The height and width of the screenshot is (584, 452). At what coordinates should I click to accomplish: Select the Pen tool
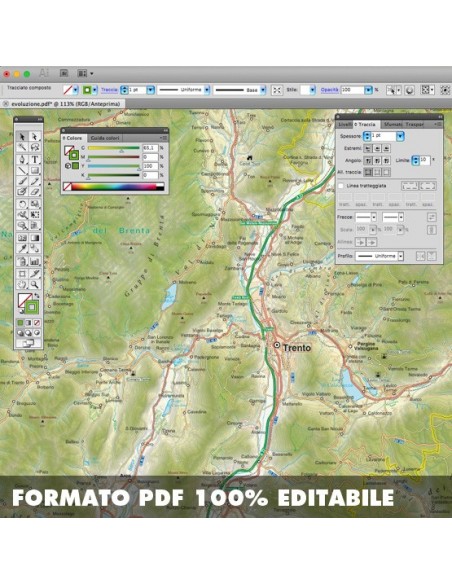pyautogui.click(x=22, y=159)
